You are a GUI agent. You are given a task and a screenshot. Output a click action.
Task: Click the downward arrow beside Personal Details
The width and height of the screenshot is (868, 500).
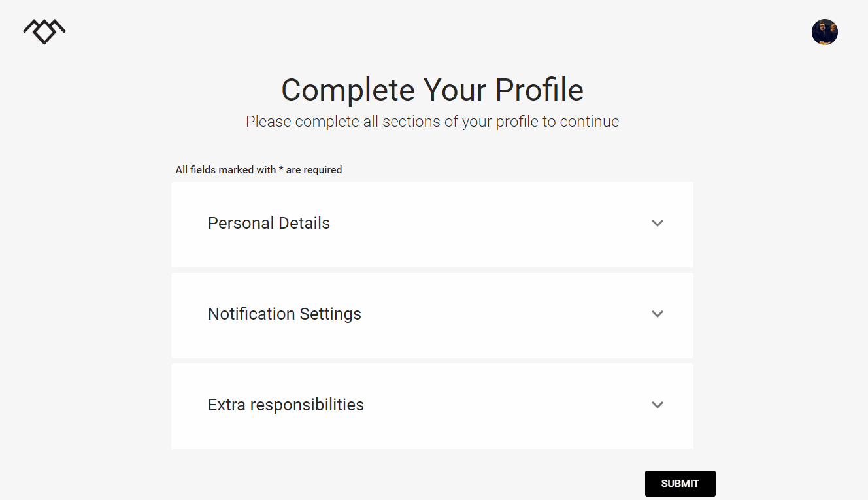(658, 223)
